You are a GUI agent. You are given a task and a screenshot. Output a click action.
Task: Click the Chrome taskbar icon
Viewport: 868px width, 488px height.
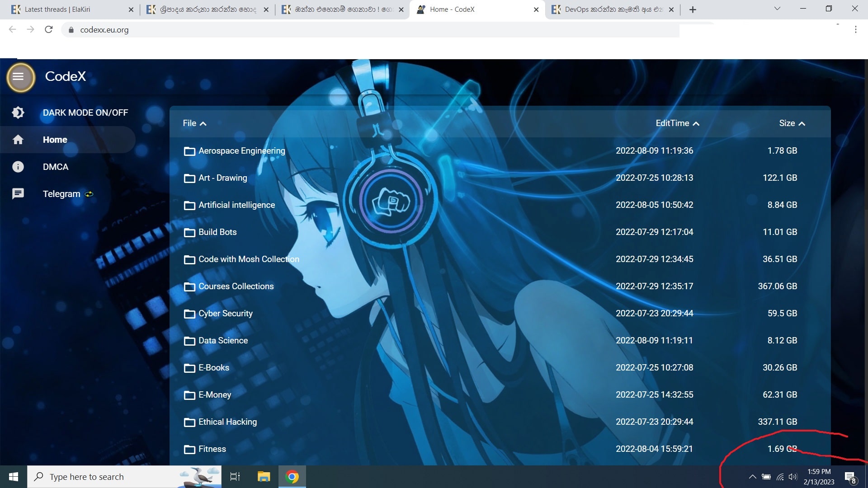point(292,477)
